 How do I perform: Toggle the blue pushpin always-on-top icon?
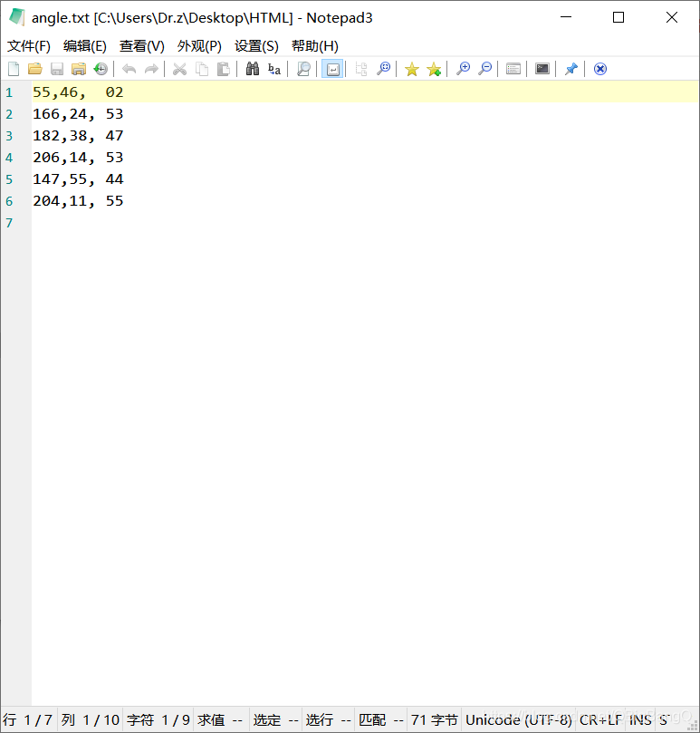pyautogui.click(x=571, y=69)
